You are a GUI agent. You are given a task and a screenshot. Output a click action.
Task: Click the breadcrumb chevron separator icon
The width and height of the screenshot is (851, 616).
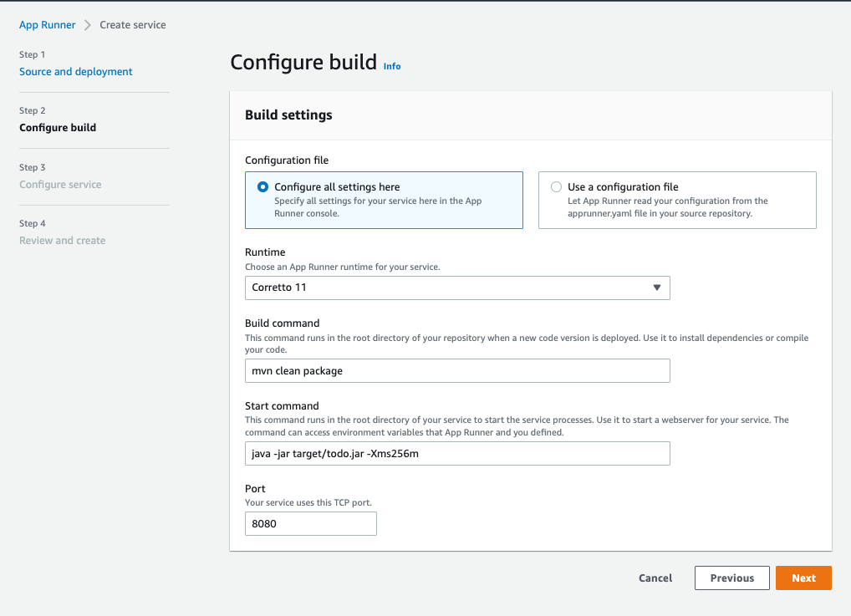[87, 25]
